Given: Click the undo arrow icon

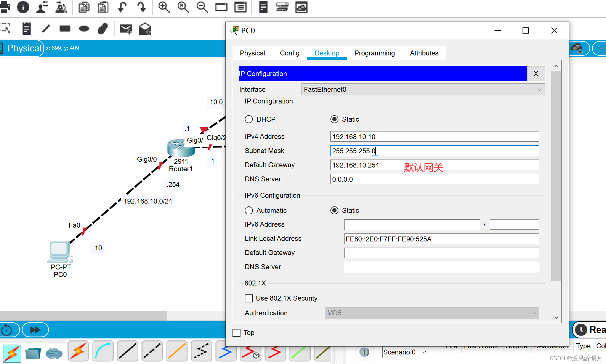Looking at the screenshot, I should (x=122, y=7).
